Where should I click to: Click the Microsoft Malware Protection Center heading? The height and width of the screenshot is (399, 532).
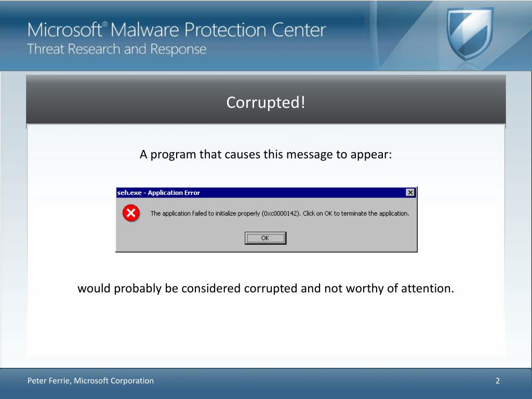pos(177,30)
